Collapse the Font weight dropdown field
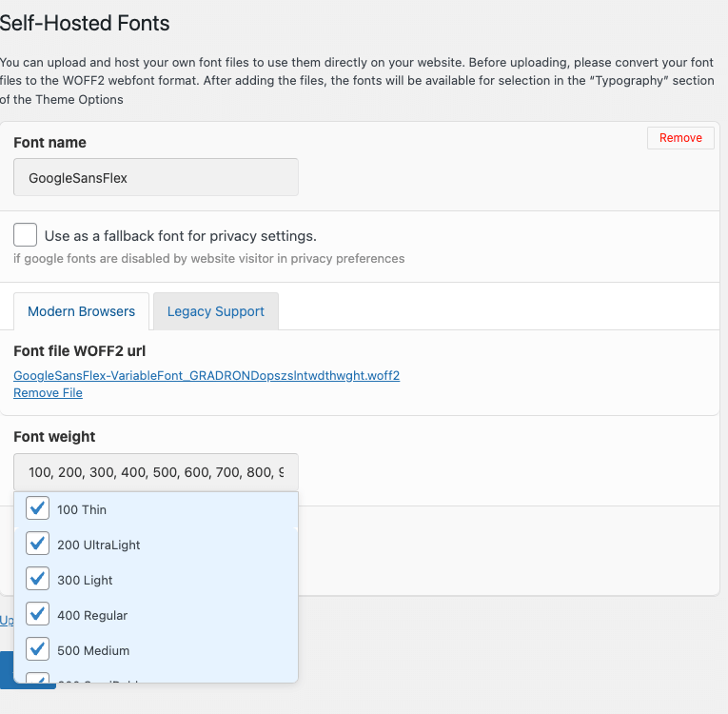The image size is (728, 714). tap(156, 472)
